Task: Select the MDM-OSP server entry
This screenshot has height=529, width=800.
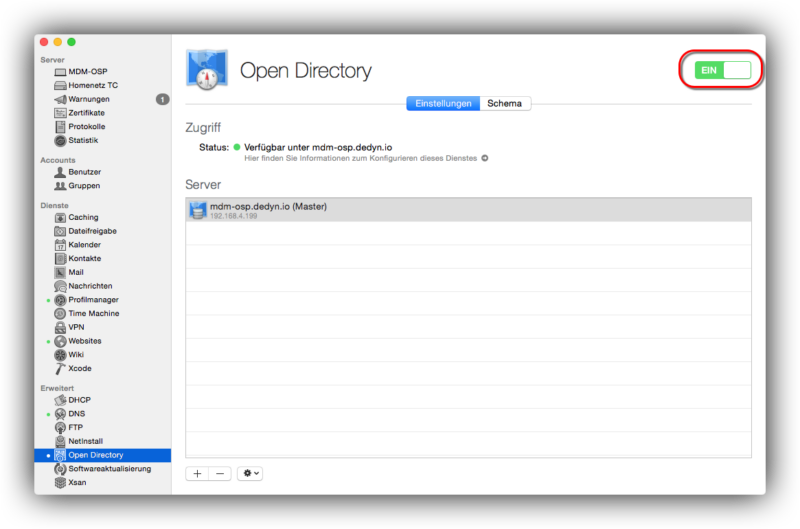Action: (x=87, y=72)
